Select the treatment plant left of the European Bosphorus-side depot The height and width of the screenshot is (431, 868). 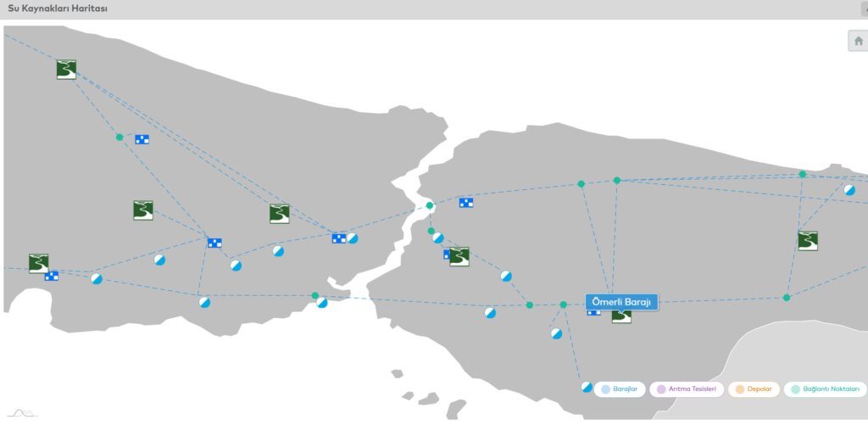(339, 238)
